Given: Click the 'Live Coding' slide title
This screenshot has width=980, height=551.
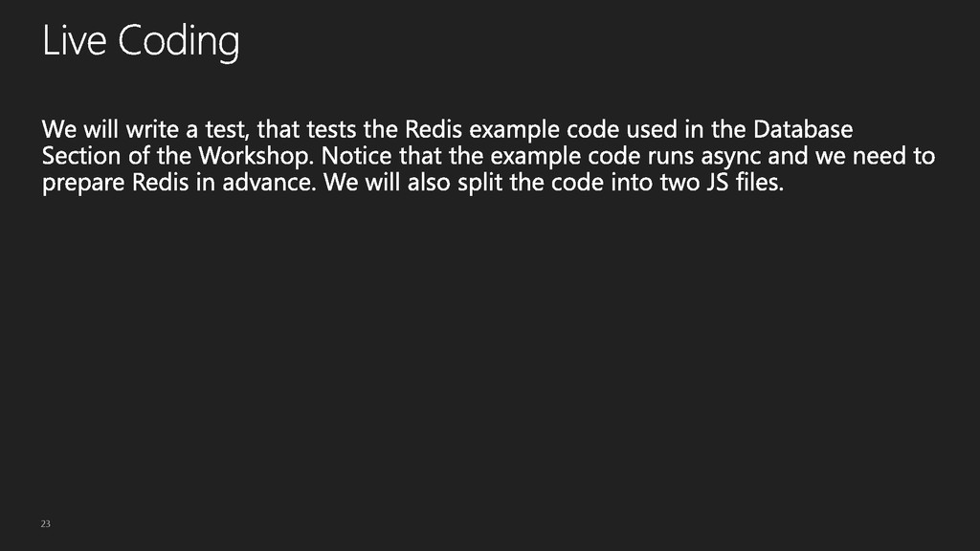Looking at the screenshot, I should [141, 41].
